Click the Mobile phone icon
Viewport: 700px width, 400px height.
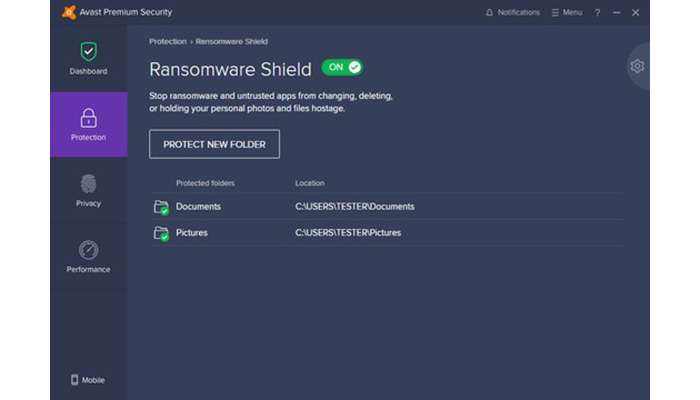tap(75, 380)
